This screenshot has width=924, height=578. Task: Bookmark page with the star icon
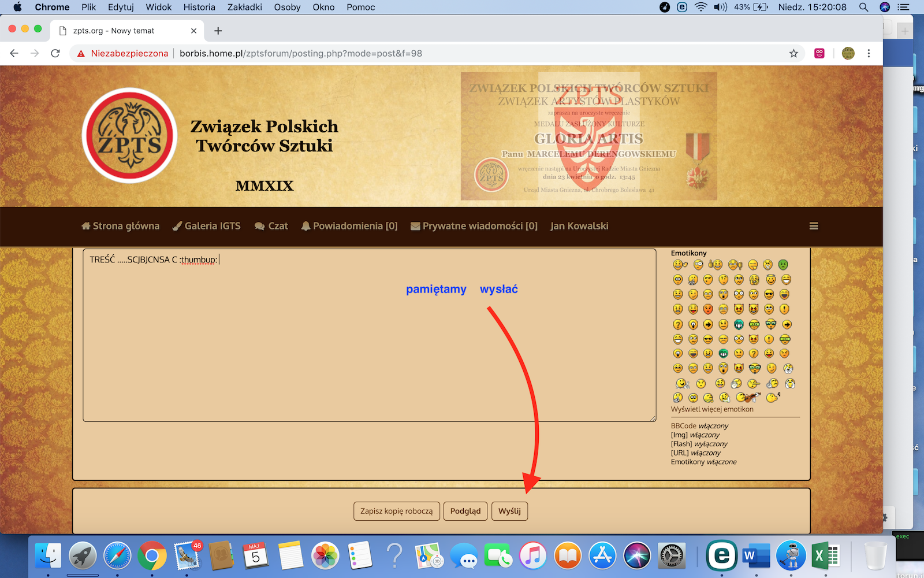(793, 53)
